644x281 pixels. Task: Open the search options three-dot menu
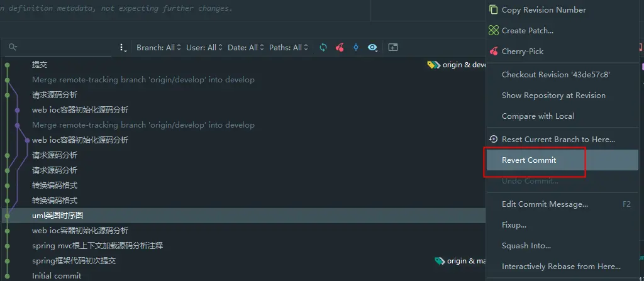(x=122, y=48)
